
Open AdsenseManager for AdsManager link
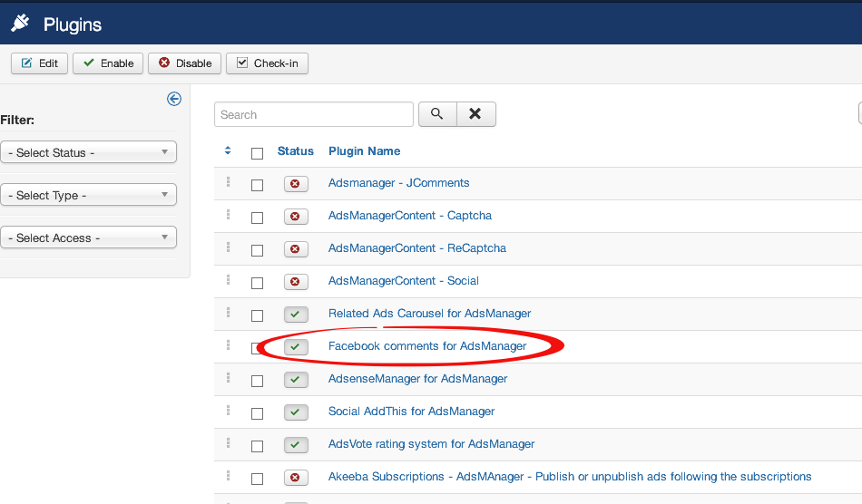click(417, 379)
